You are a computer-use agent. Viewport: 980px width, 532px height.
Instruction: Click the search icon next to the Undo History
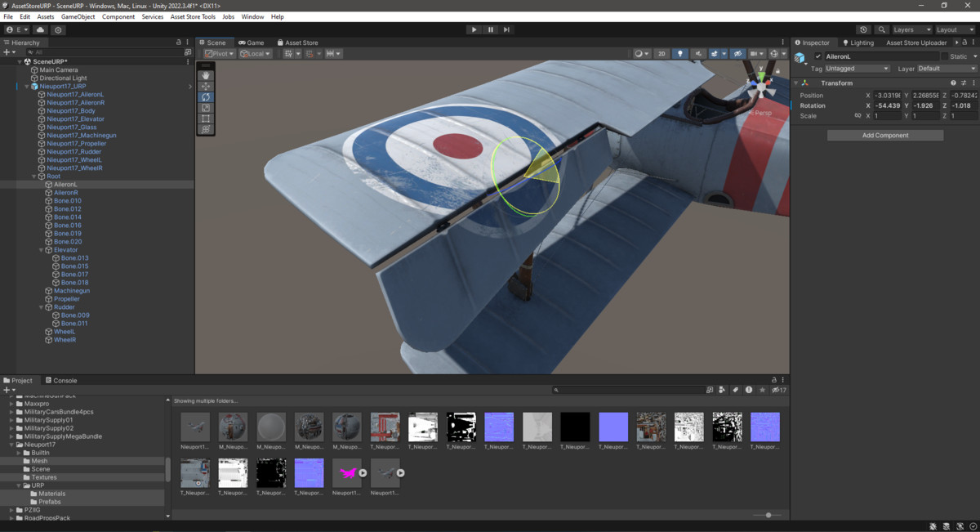click(x=881, y=29)
